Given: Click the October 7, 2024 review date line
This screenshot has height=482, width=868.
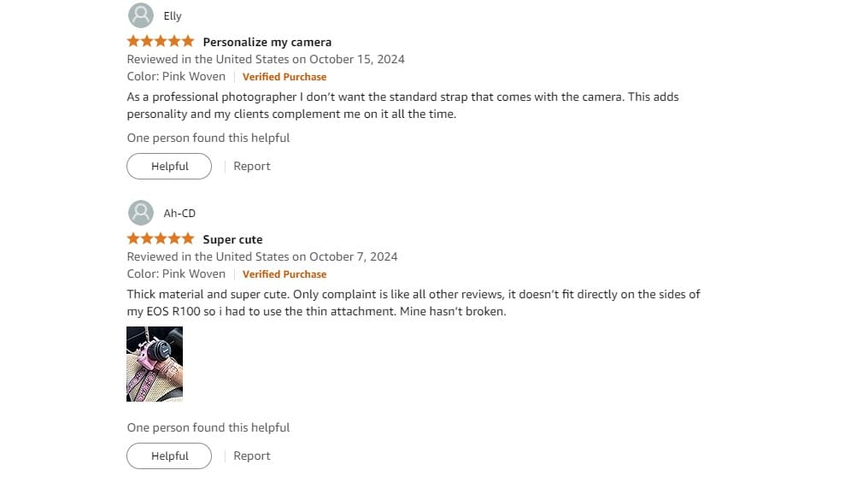Looking at the screenshot, I should point(262,256).
